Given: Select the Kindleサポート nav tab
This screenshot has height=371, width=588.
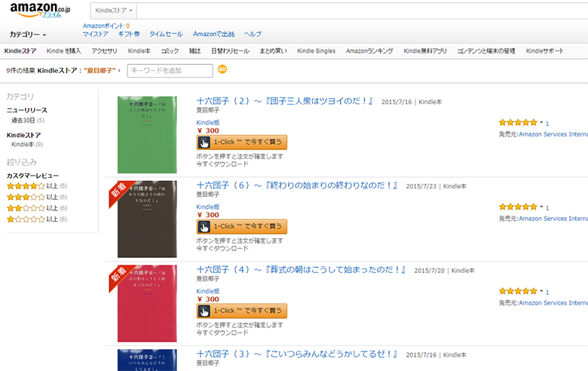Looking at the screenshot, I should click(x=544, y=51).
